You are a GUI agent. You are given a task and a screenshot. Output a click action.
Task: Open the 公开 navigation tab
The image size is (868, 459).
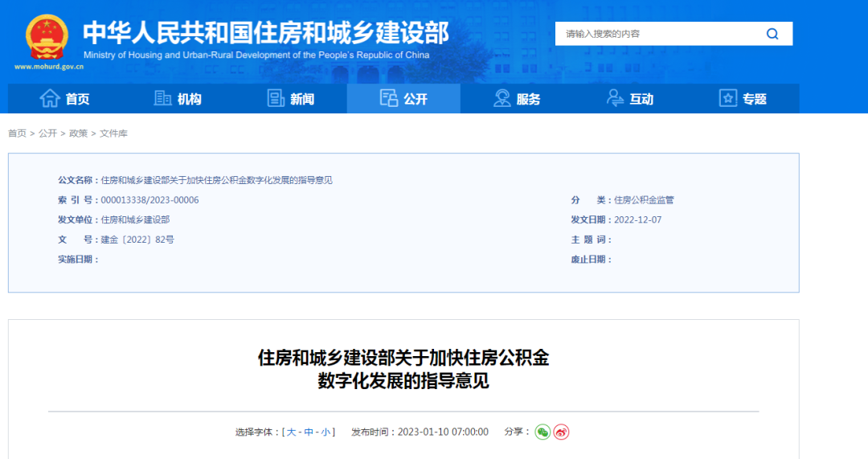403,99
